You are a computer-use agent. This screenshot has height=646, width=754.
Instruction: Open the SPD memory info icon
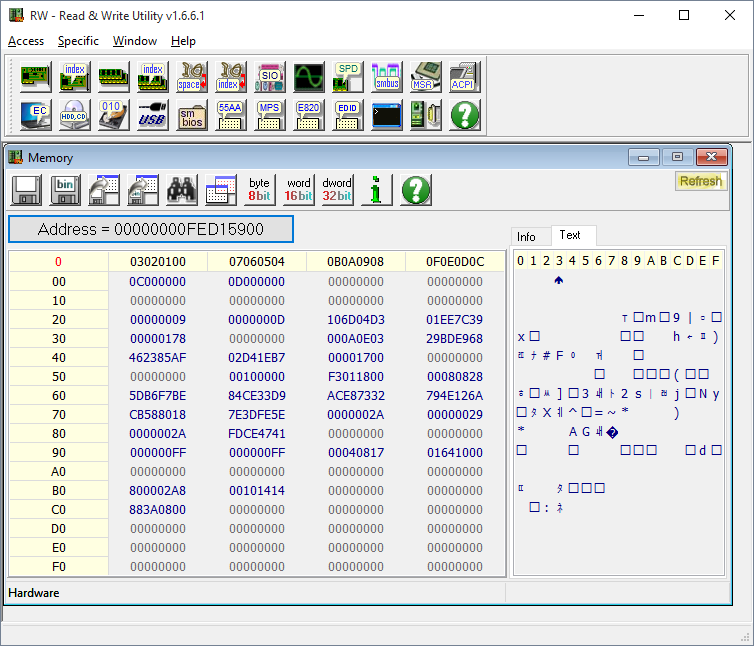347,77
